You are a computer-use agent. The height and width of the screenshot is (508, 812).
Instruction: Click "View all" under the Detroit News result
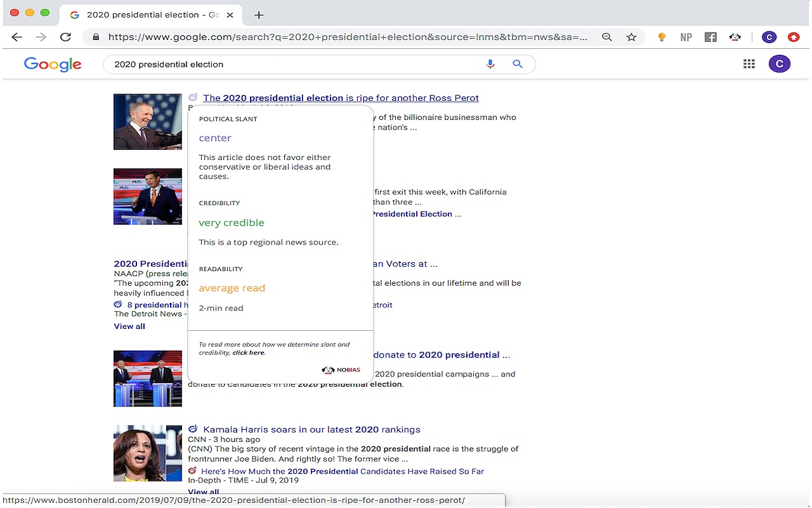[x=129, y=326]
